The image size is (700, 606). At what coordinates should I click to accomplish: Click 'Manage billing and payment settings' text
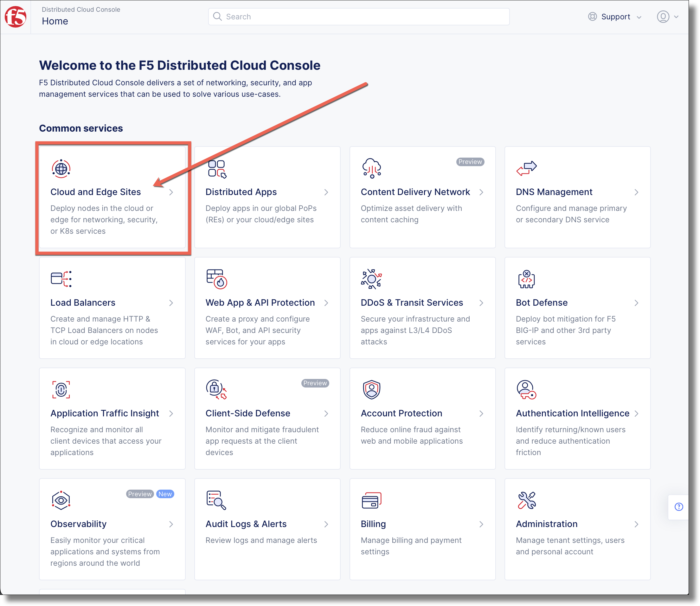point(411,546)
